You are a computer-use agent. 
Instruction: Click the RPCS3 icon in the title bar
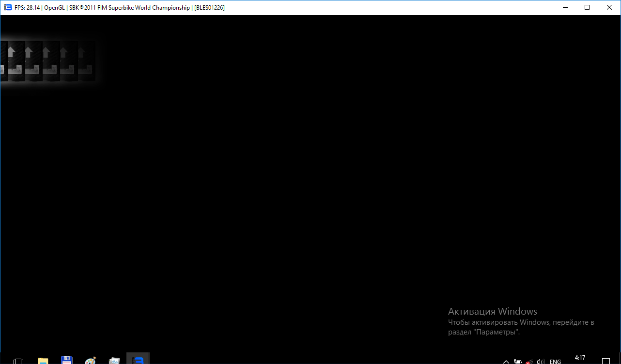pyautogui.click(x=8, y=7)
